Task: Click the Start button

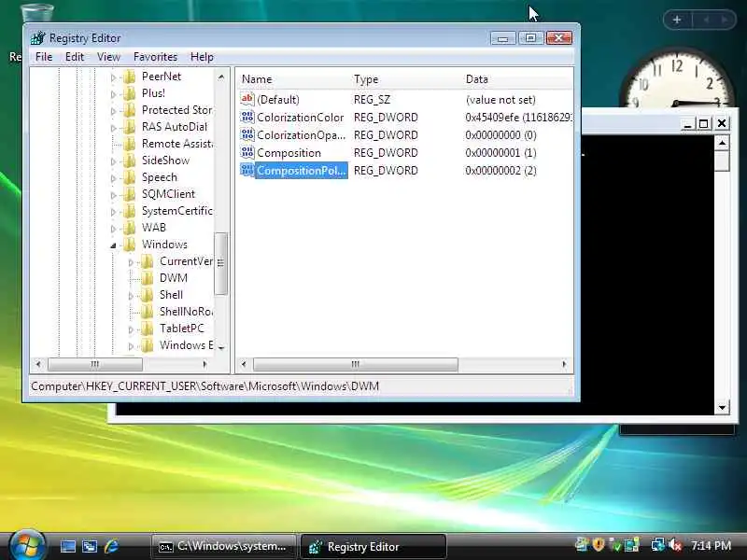Action: pyautogui.click(x=27, y=544)
